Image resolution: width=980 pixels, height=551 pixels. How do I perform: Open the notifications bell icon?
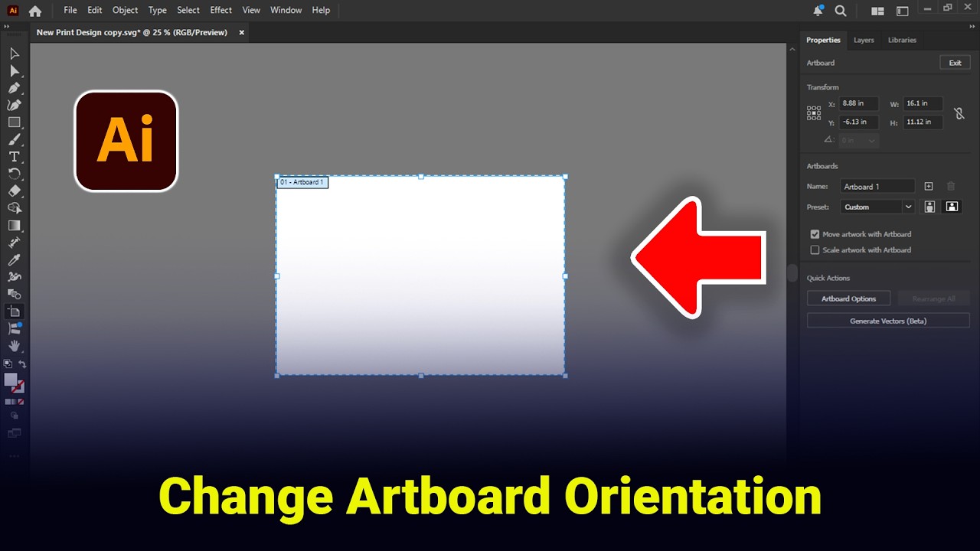818,10
